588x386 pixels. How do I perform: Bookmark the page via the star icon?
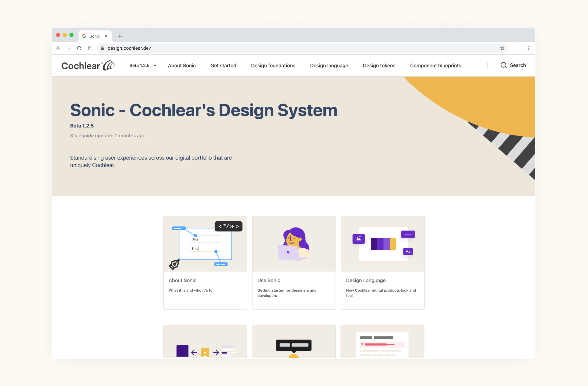coord(502,48)
